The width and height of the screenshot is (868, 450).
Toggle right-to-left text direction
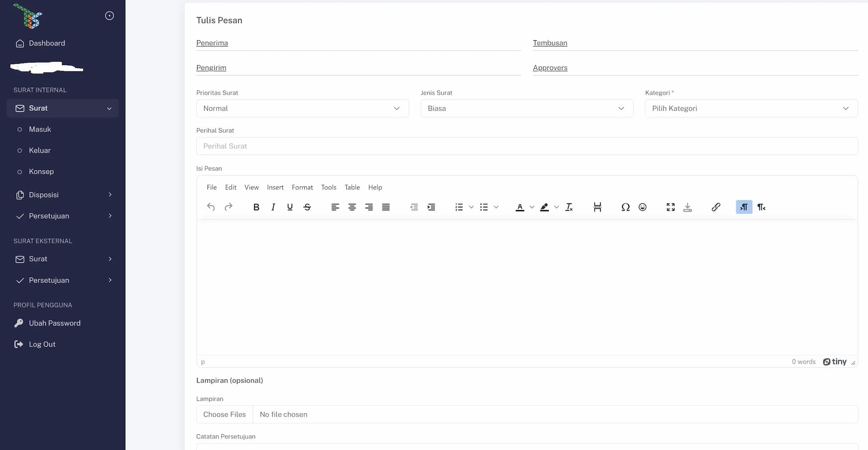pyautogui.click(x=761, y=207)
